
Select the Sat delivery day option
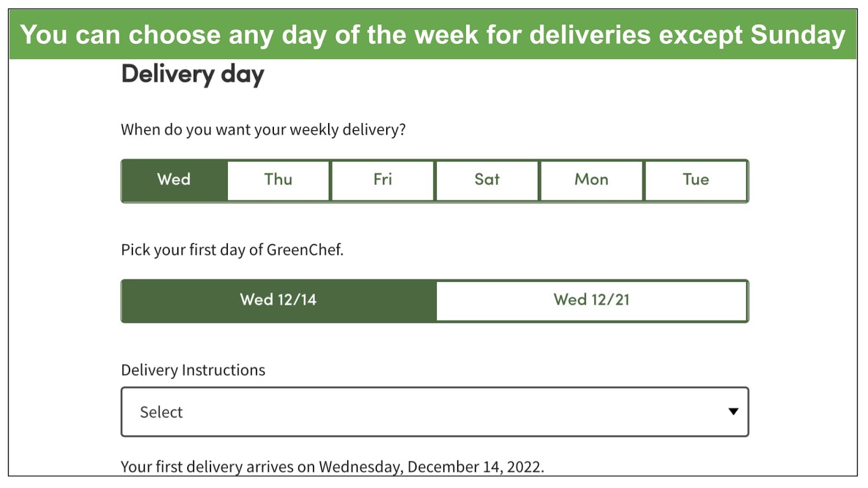click(x=487, y=181)
